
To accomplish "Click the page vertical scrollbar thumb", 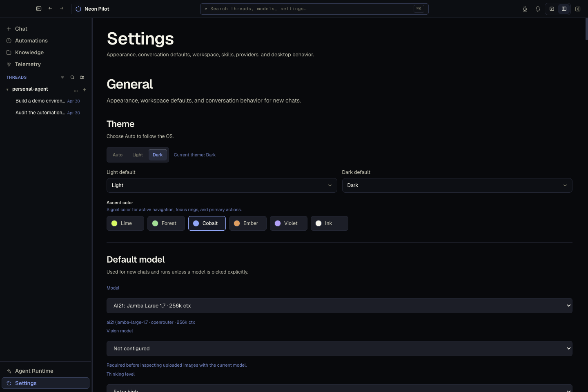I will pos(586,29).
